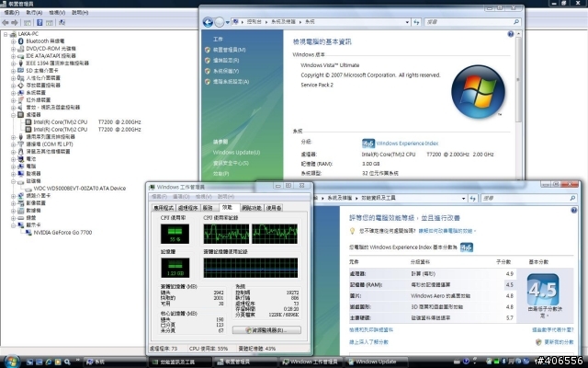
Task: Click the Back arrow in Device Manager toolbar
Action: point(6,22)
